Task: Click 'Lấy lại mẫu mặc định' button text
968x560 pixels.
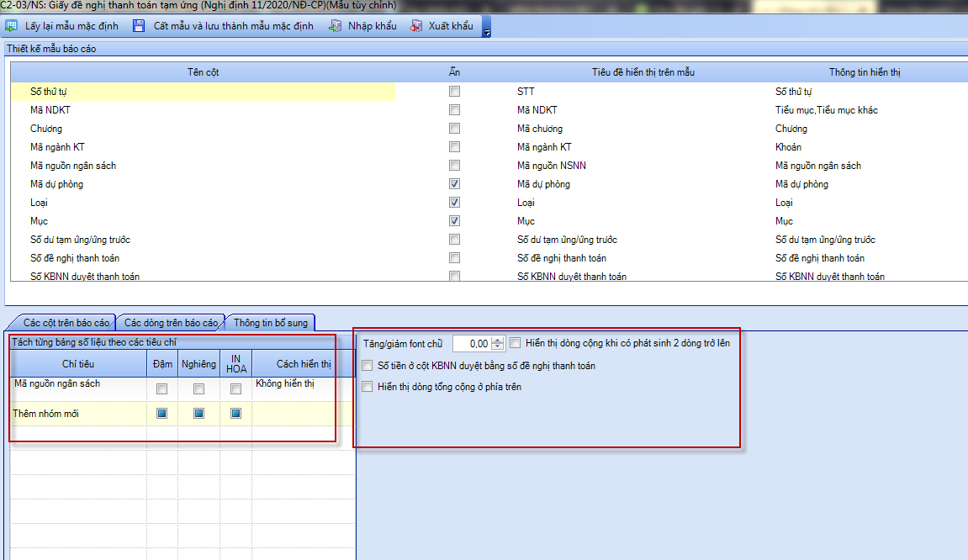Action: (x=71, y=26)
